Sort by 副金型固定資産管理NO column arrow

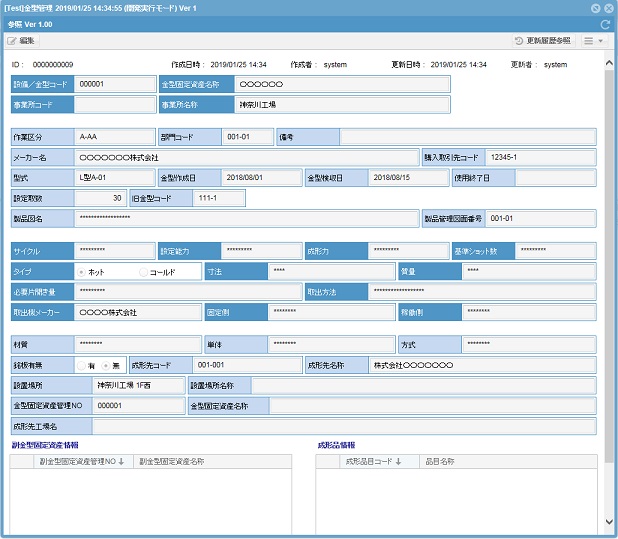point(122,462)
